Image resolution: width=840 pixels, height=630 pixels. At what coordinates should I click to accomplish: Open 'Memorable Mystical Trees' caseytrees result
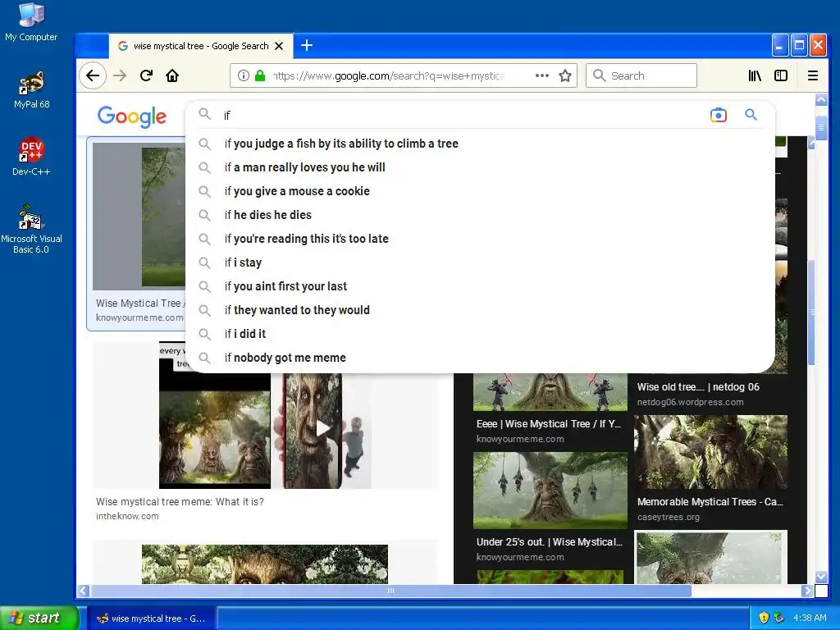[710, 502]
